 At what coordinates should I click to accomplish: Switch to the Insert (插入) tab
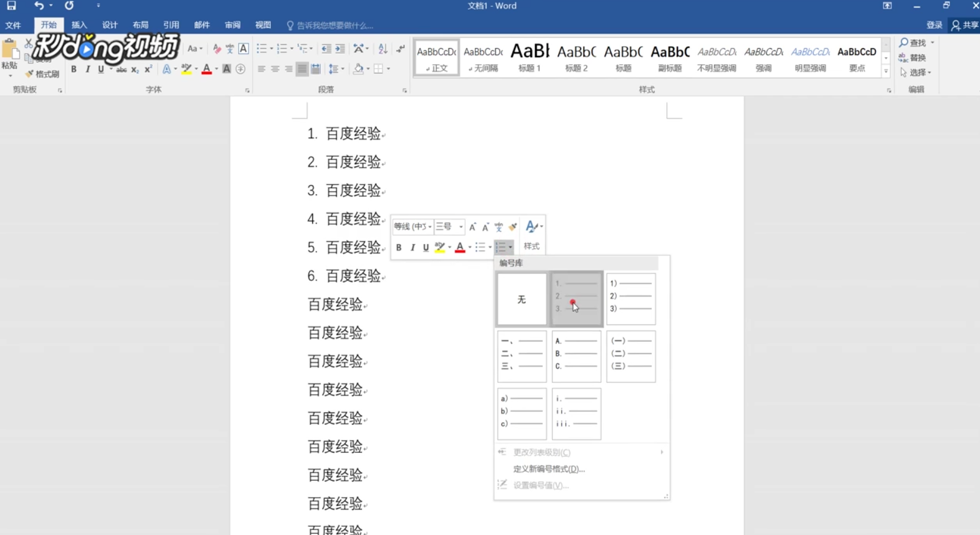pos(79,26)
